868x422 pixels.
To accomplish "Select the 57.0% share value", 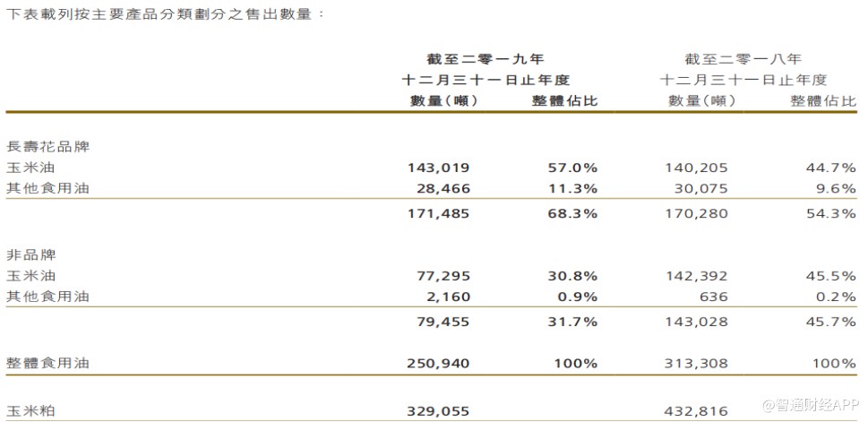I will coord(572,168).
